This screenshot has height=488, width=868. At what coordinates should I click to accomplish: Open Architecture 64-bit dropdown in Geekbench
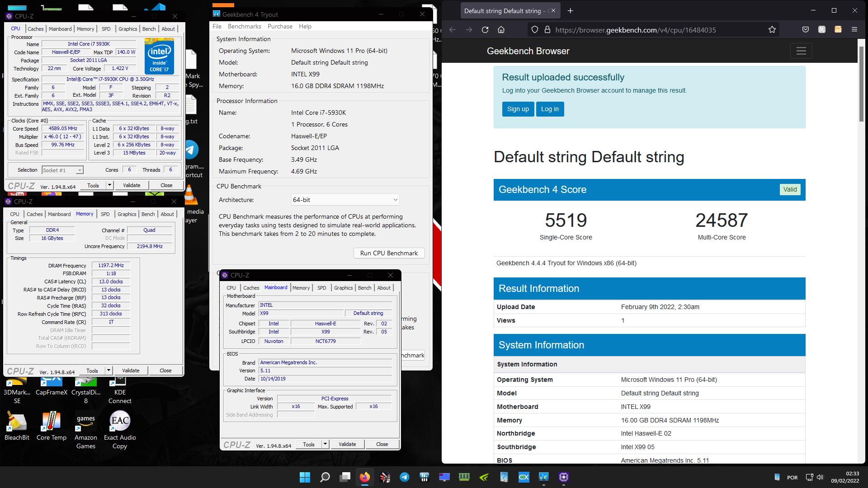pyautogui.click(x=345, y=200)
